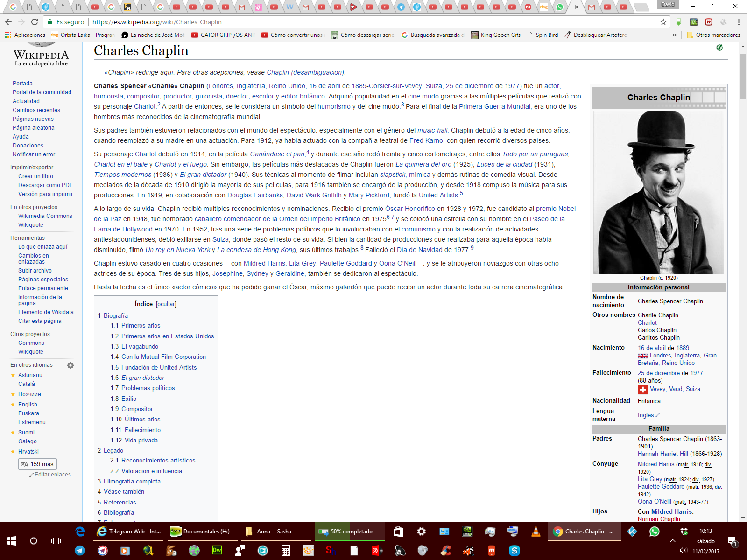Switch to the rtve browser tab
The width and height of the screenshot is (747, 560).
pyautogui.click(x=544, y=7)
